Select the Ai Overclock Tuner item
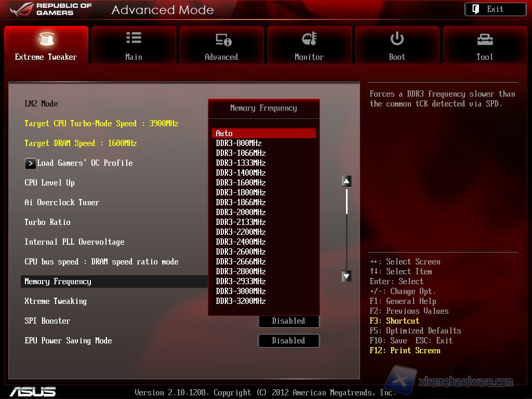The width and height of the screenshot is (532, 399). pos(62,203)
